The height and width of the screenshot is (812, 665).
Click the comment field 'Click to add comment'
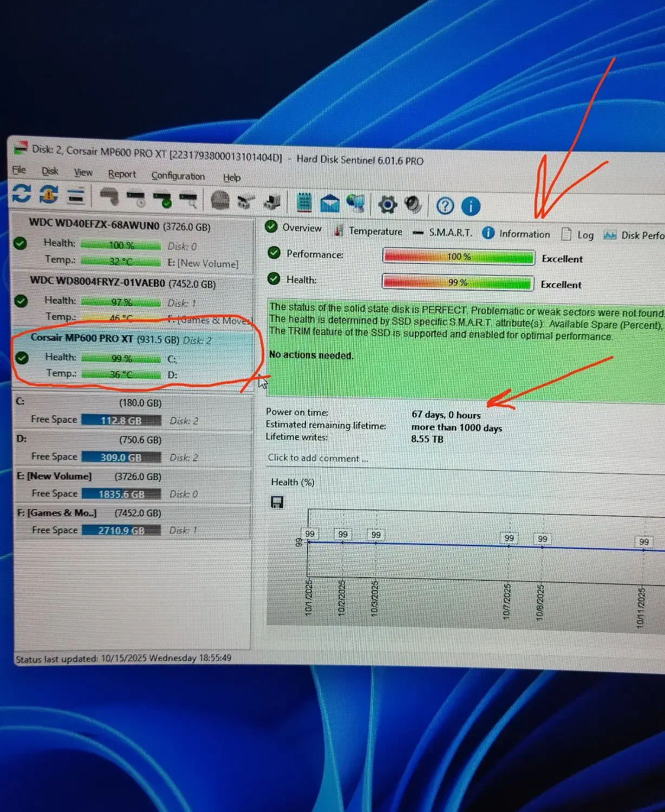click(x=318, y=458)
